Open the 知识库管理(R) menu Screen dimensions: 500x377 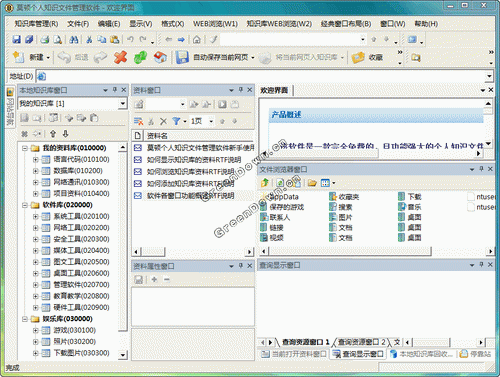click(x=36, y=24)
